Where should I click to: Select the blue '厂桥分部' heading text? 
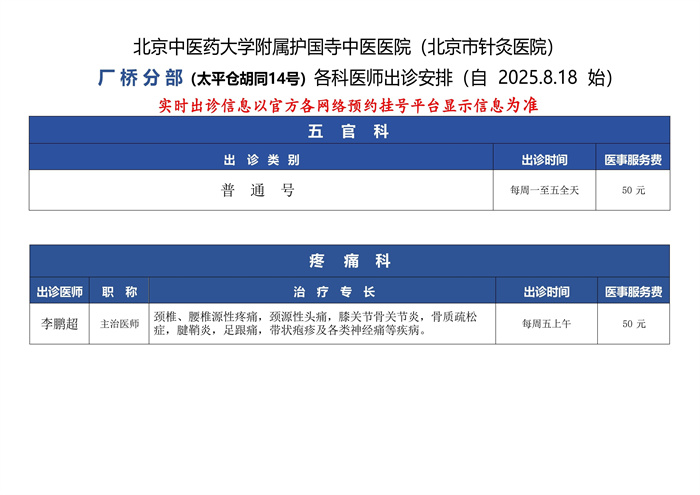click(140, 78)
